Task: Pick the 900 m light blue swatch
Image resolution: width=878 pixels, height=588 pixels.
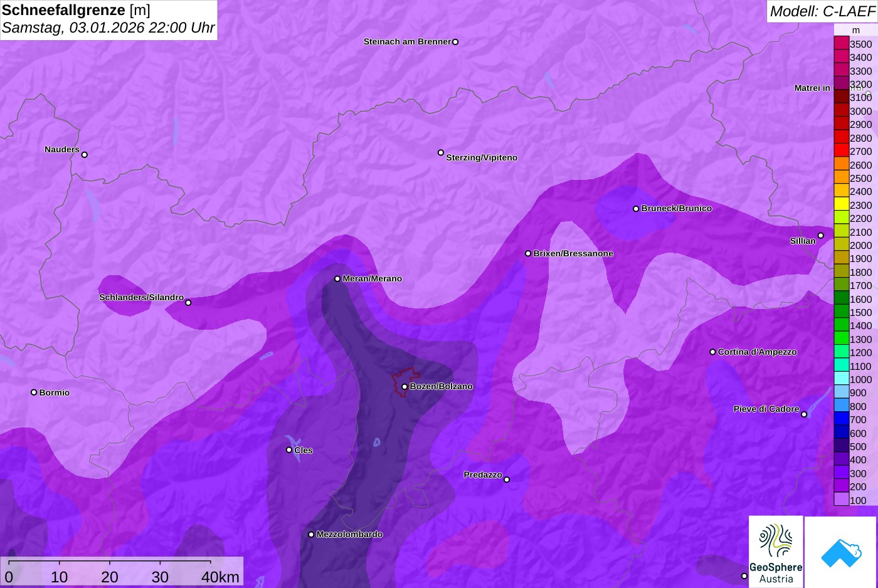Action: tap(841, 392)
